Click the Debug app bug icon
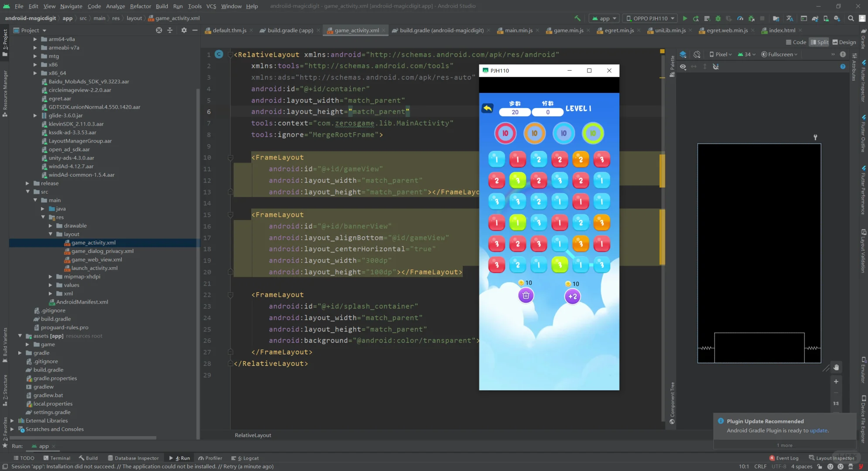 pyautogui.click(x=718, y=18)
